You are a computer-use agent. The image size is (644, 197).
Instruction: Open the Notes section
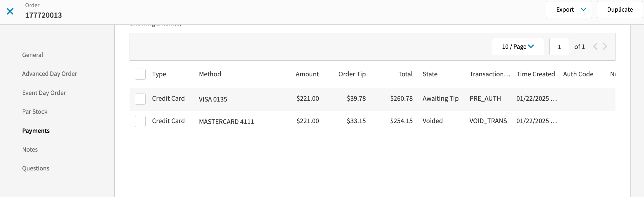[30, 149]
